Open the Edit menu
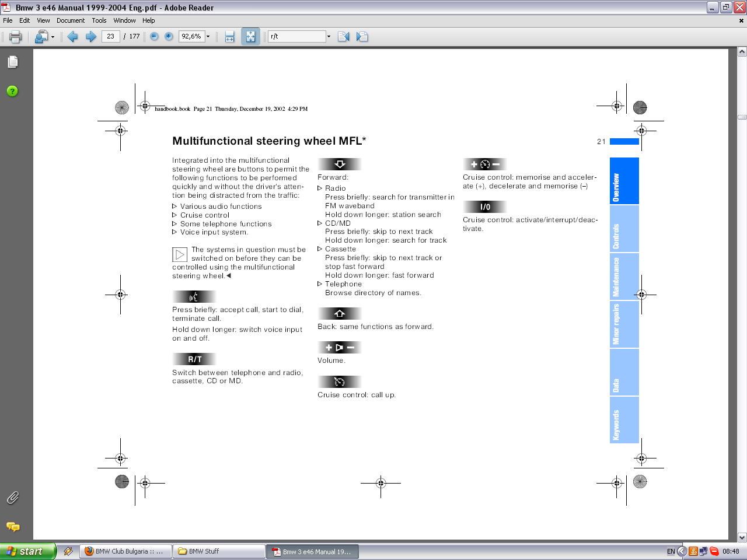This screenshot has height=560, width=747. tap(25, 20)
